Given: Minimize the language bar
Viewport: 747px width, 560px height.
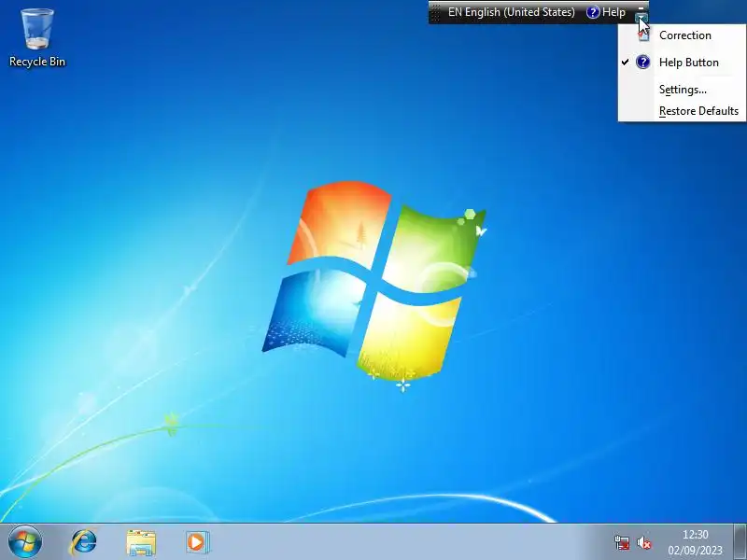Looking at the screenshot, I should pos(641,7).
